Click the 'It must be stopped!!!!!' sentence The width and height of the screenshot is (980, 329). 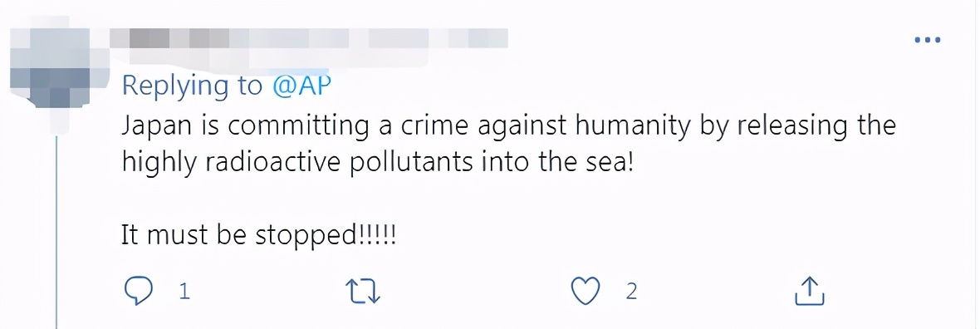(x=259, y=236)
